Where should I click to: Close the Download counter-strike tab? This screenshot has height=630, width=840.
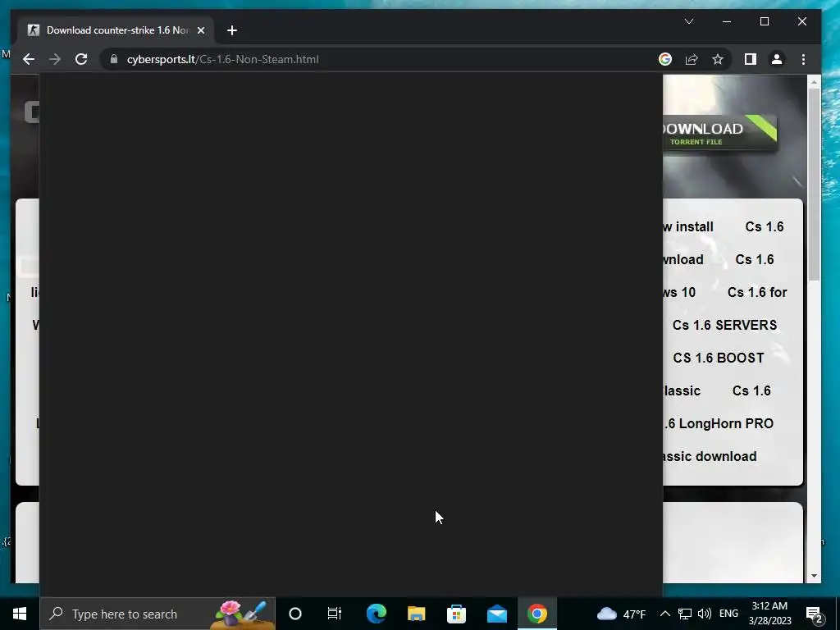click(201, 30)
